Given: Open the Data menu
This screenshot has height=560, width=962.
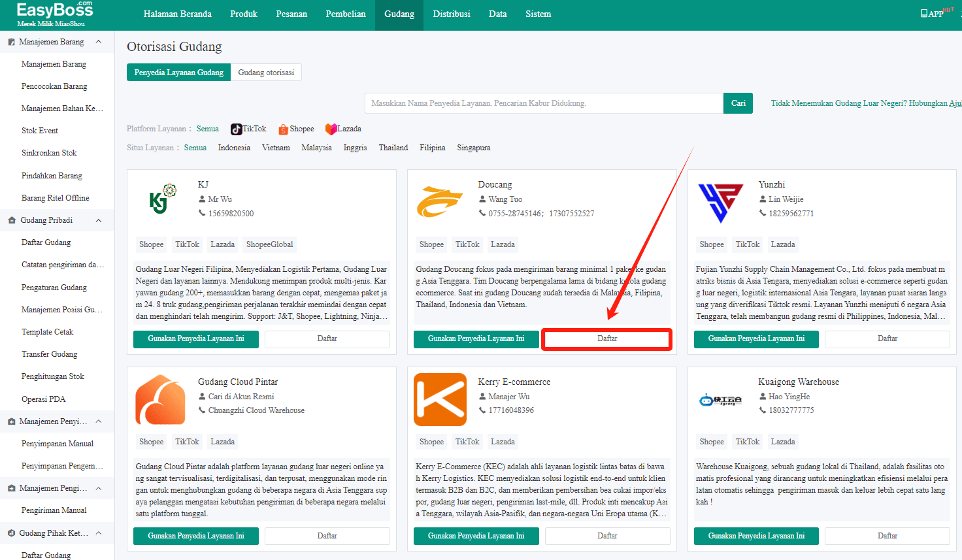Looking at the screenshot, I should 498,14.
